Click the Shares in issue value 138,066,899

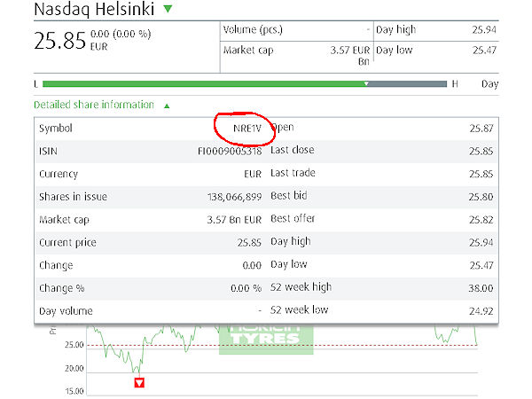(x=234, y=197)
